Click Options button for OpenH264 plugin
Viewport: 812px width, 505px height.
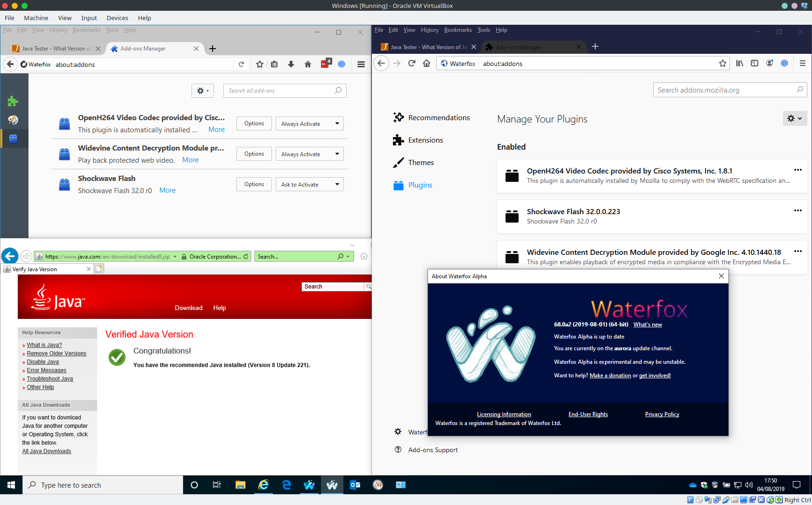(254, 123)
